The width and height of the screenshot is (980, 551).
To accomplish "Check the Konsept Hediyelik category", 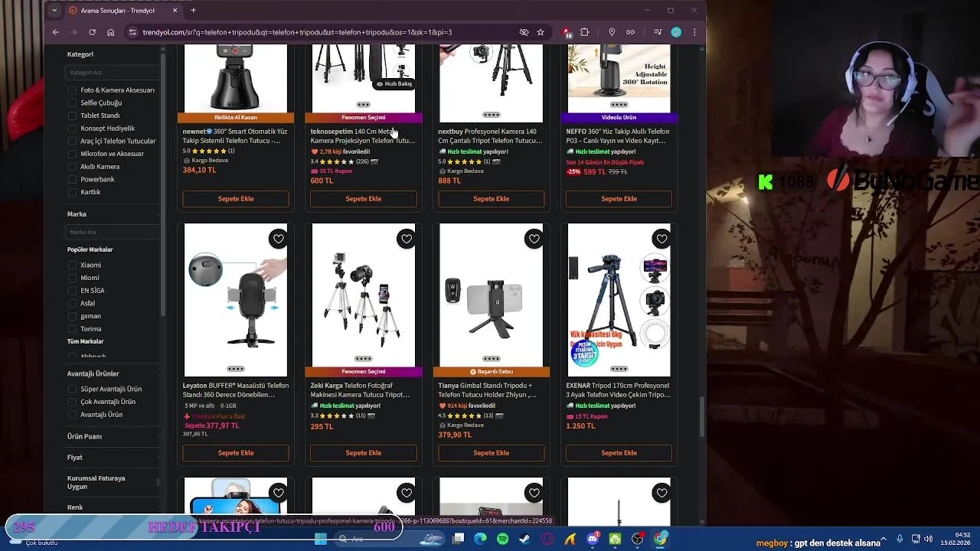I will [x=73, y=129].
